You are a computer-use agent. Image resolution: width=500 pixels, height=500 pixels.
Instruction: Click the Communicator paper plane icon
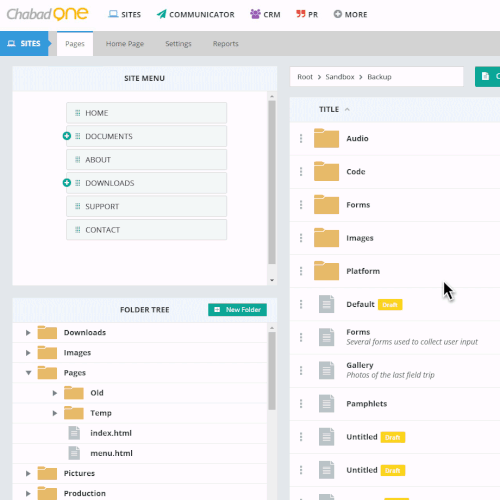tap(161, 14)
